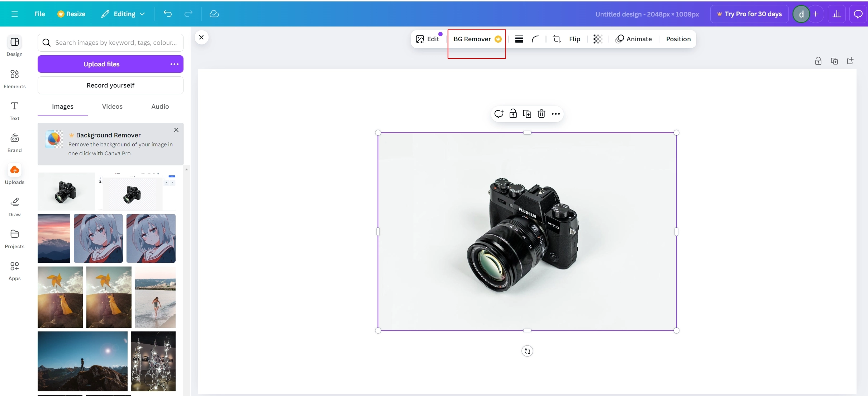The image size is (868, 396).
Task: Open the corner rounding icon
Action: [535, 39]
